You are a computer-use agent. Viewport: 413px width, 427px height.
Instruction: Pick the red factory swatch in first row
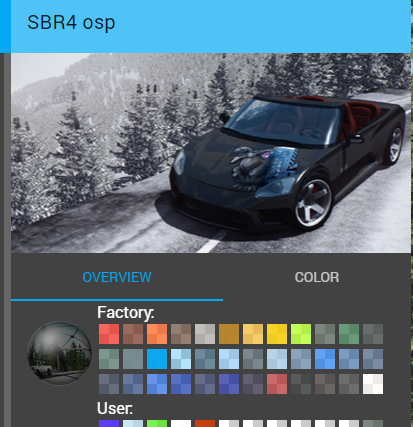pos(109,334)
